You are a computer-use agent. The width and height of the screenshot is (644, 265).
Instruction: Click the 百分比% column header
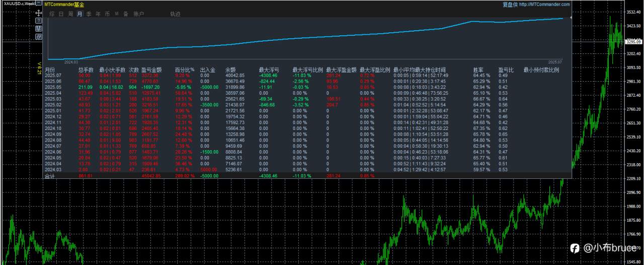(185, 70)
